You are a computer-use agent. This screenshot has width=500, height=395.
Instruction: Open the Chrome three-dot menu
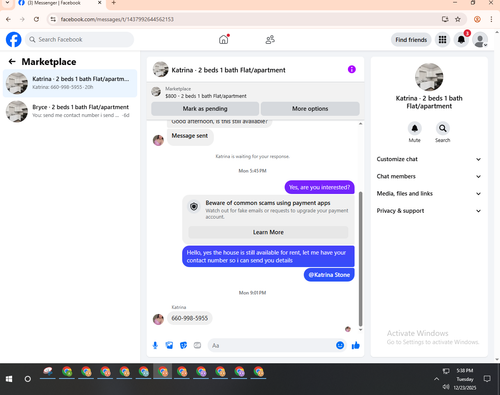[x=491, y=19]
